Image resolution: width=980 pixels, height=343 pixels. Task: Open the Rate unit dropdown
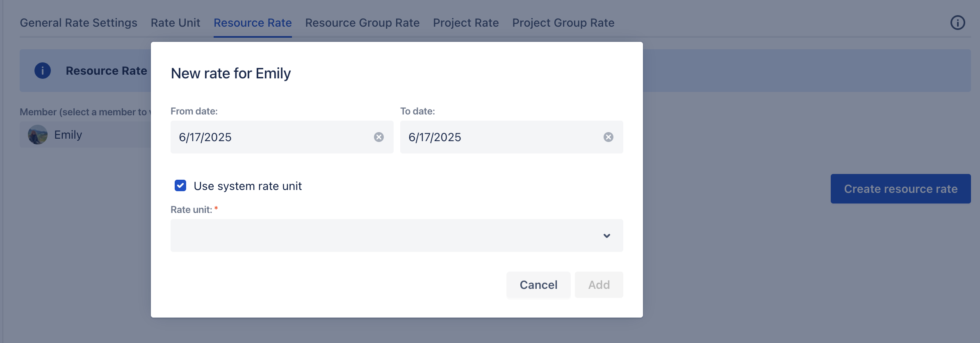385,236
